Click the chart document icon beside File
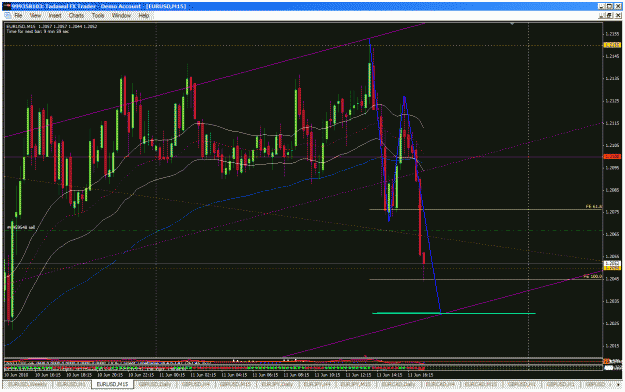The height and width of the screenshot is (392, 625). click(x=8, y=16)
